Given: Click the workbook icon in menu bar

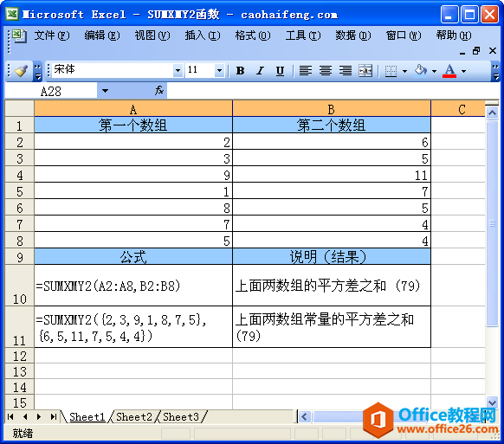Looking at the screenshot, I should [19, 35].
